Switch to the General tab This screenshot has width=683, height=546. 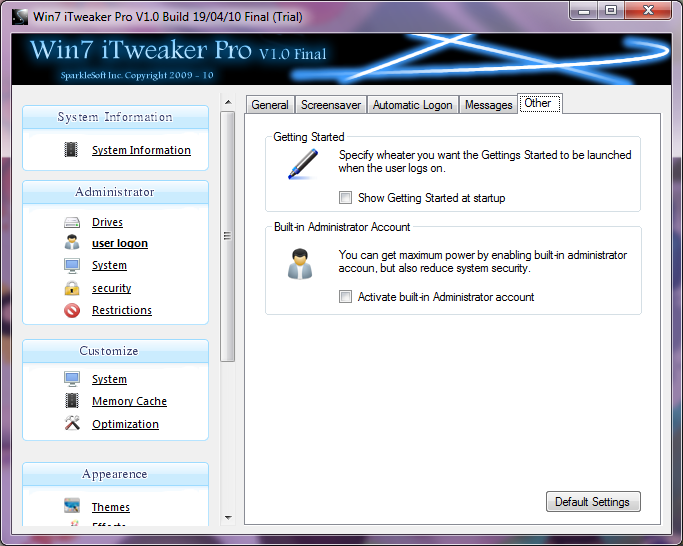pyautogui.click(x=270, y=105)
